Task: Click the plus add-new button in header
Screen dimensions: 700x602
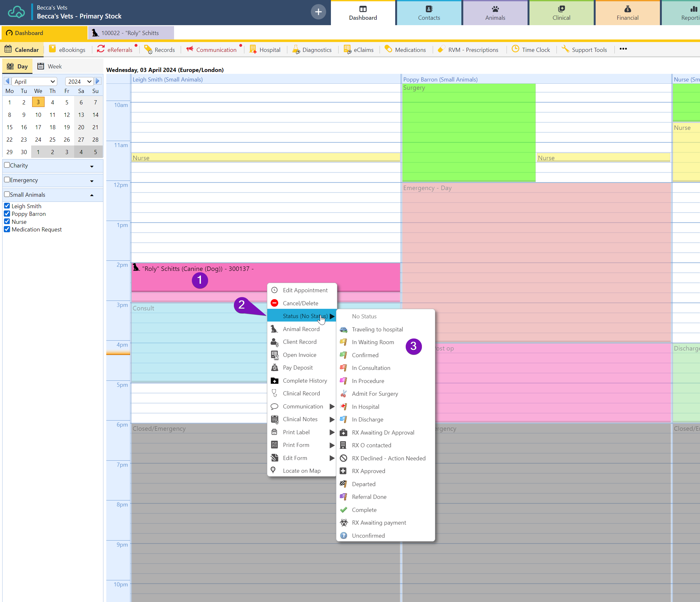Action: (x=318, y=12)
